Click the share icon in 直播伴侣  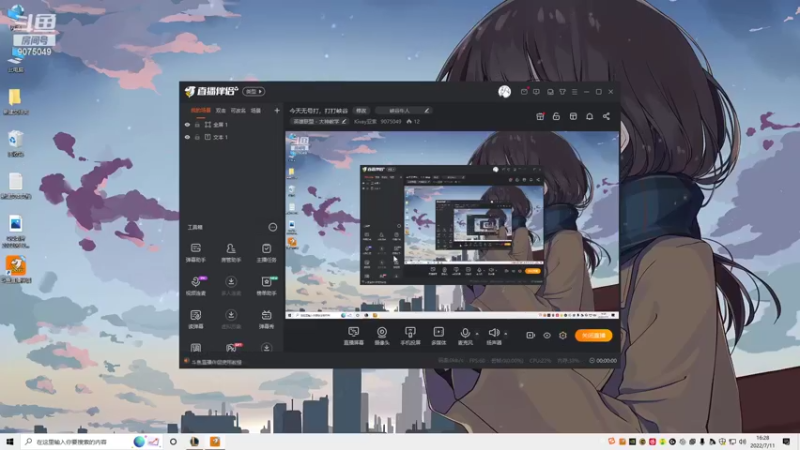pos(606,116)
